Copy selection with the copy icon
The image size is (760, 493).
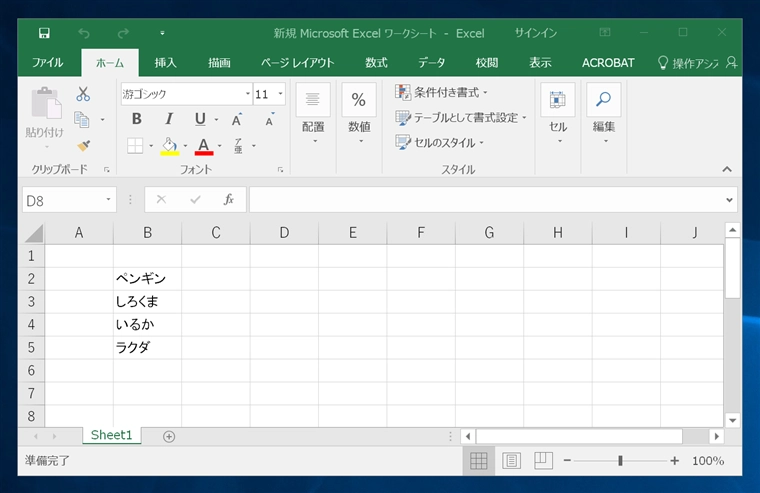coord(81,119)
